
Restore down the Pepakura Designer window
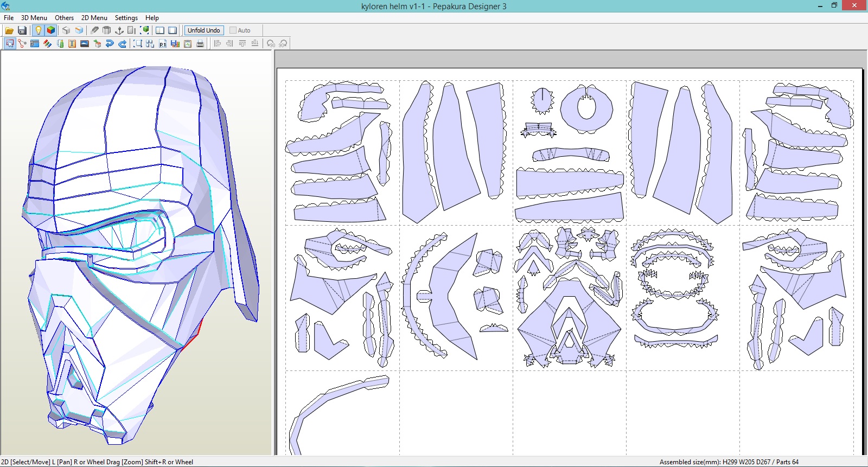[834, 5]
